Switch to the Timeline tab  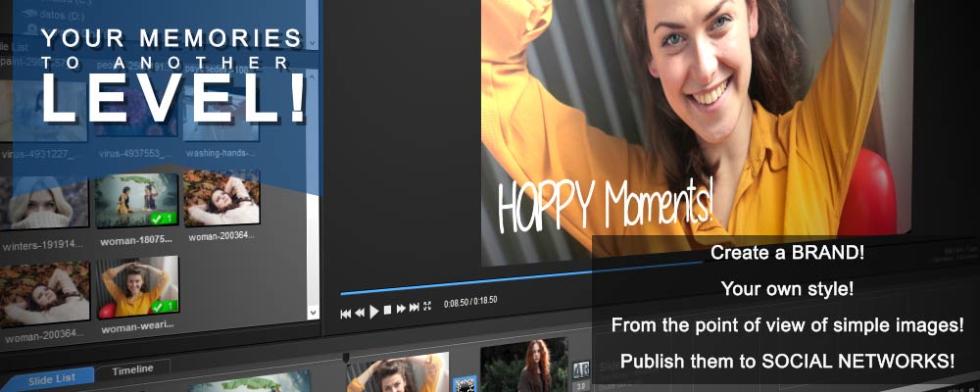[x=132, y=370]
